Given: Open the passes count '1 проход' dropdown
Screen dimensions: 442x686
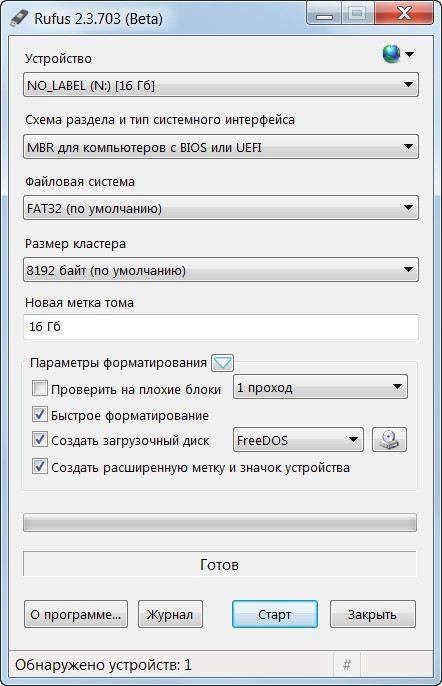Looking at the screenshot, I should (x=320, y=387).
